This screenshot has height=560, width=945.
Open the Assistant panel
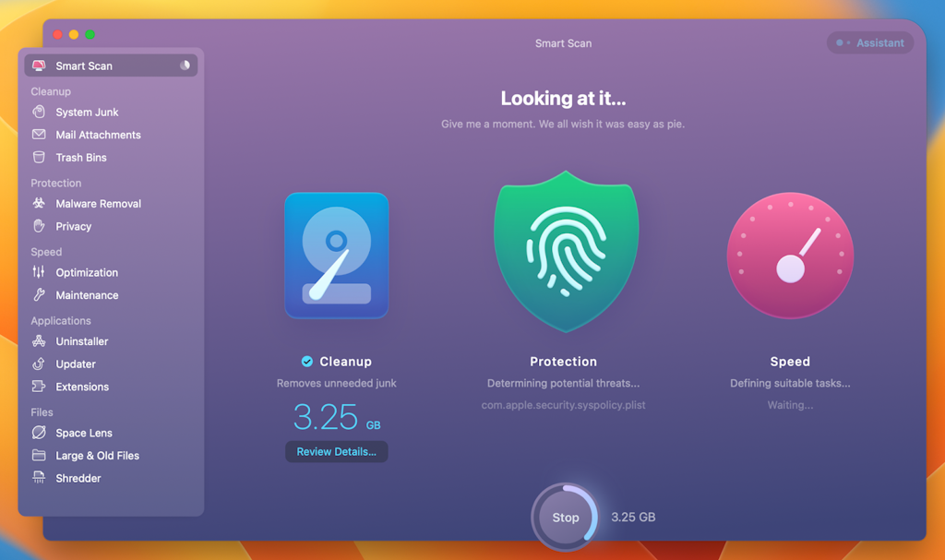click(x=870, y=42)
